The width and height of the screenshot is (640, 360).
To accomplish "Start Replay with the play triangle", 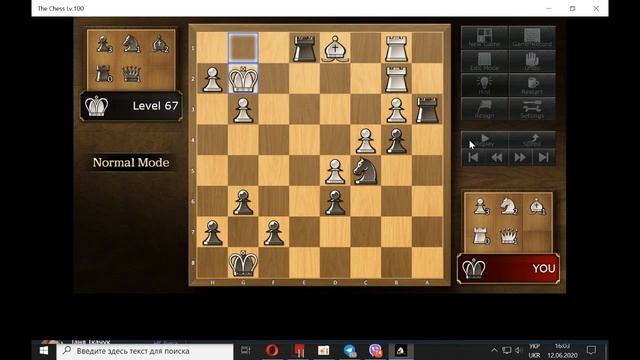I will (484, 140).
